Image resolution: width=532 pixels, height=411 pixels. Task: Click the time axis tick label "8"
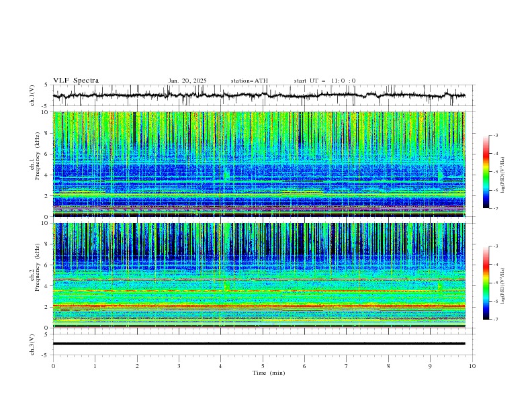coord(388,366)
